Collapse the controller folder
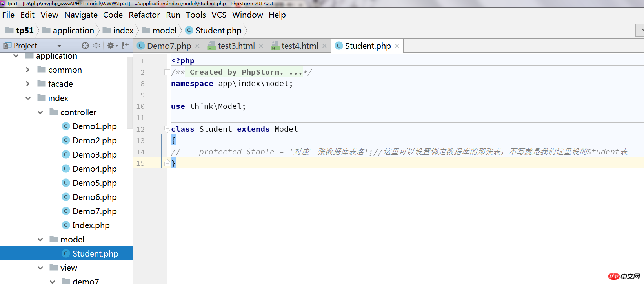Image resolution: width=644 pixels, height=284 pixels. [x=40, y=112]
